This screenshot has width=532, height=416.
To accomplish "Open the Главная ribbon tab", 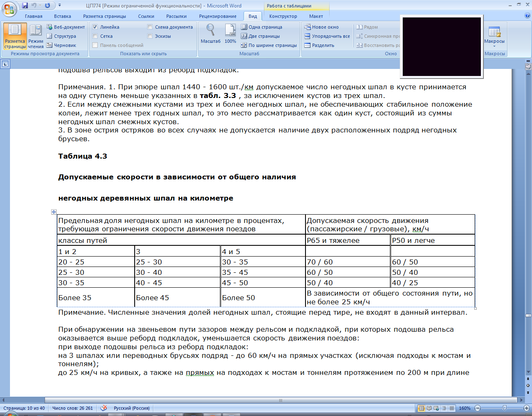I will (x=34, y=16).
